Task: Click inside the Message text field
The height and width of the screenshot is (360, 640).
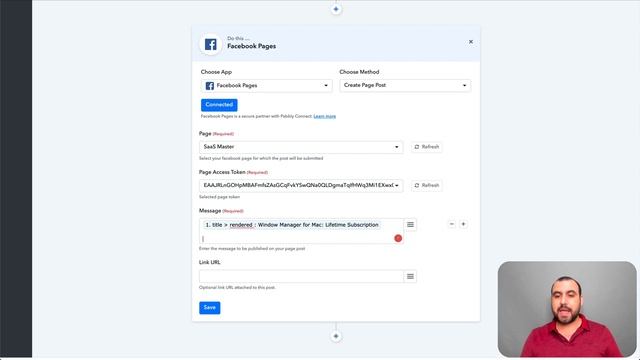Action: [301, 231]
